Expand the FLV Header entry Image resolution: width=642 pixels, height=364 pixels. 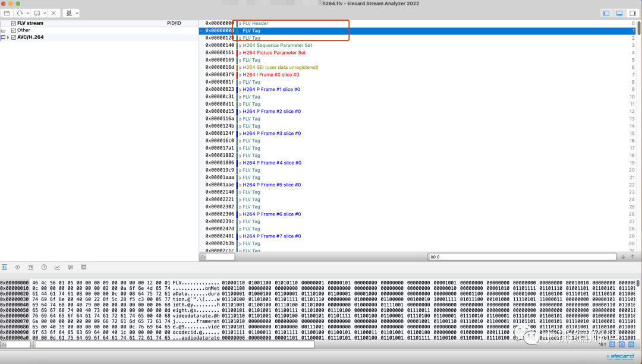240,23
